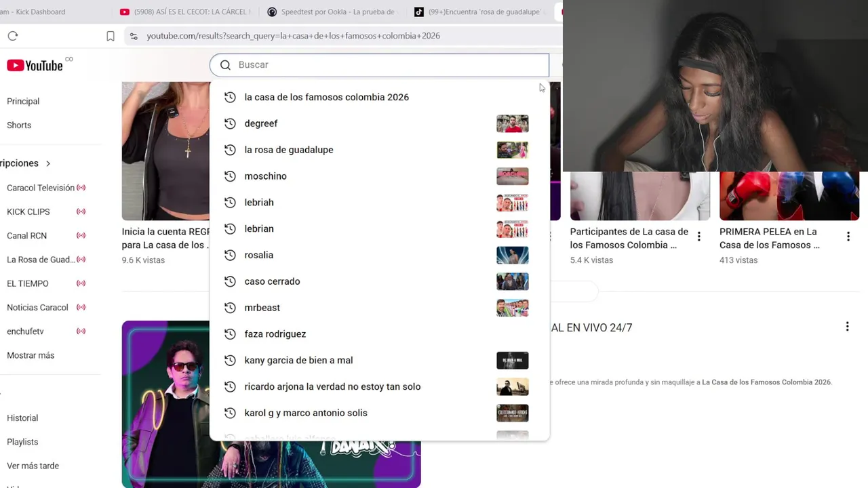
Task: Click the history icon beside 'rosalia'
Action: click(230, 255)
